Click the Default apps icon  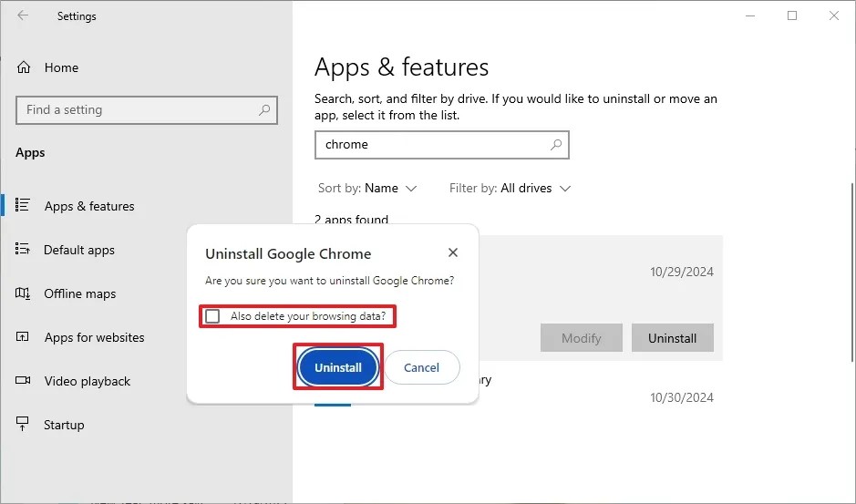pos(23,249)
